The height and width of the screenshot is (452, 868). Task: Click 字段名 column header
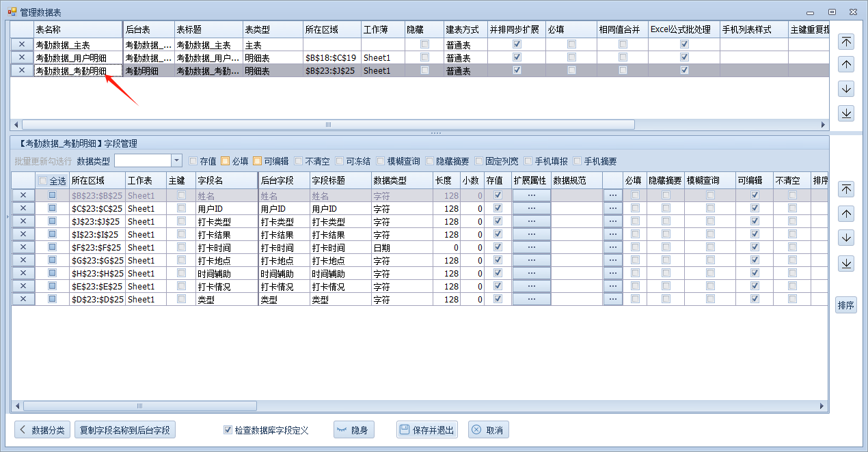coord(226,180)
